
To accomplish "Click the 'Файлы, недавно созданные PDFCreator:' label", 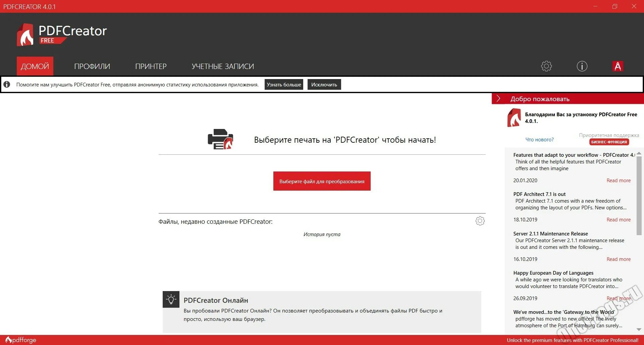I will coord(215,222).
